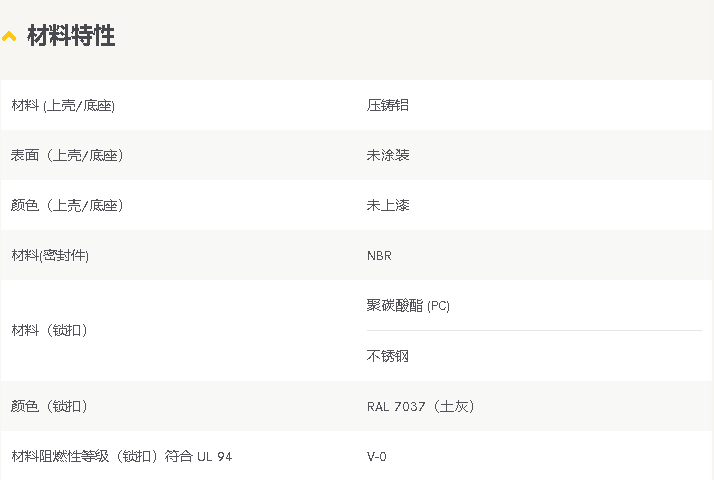Select the 材料（锁扣）row label
714x480 pixels.
click(x=49, y=330)
